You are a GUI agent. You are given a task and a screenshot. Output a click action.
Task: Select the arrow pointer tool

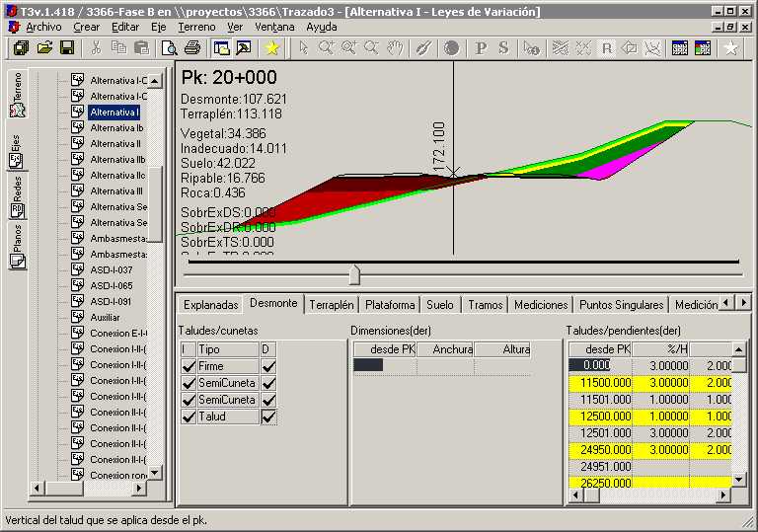tap(303, 47)
